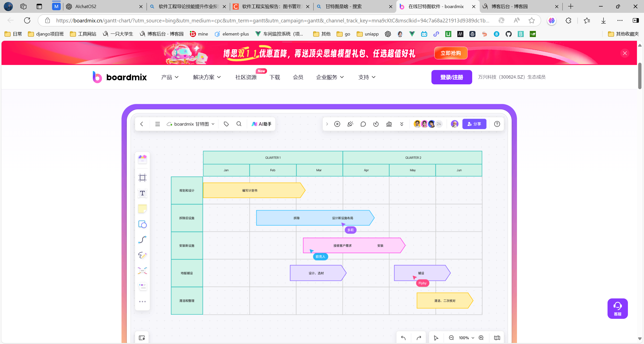Click the help question mark icon

click(x=497, y=124)
